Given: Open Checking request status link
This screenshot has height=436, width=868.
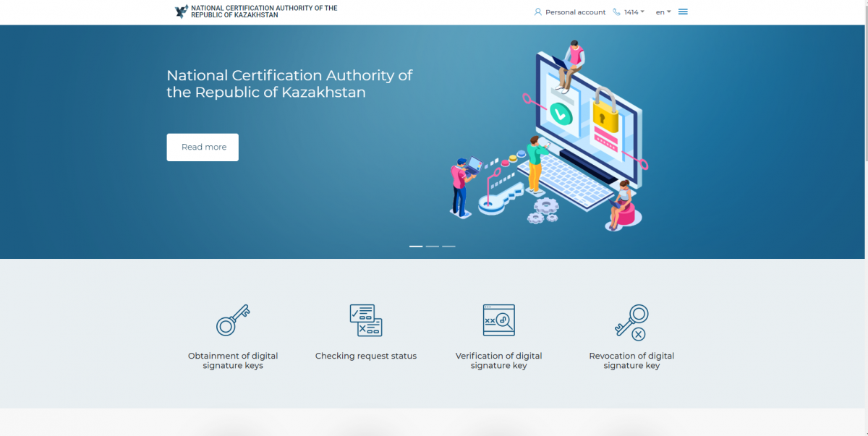Looking at the screenshot, I should click(366, 356).
